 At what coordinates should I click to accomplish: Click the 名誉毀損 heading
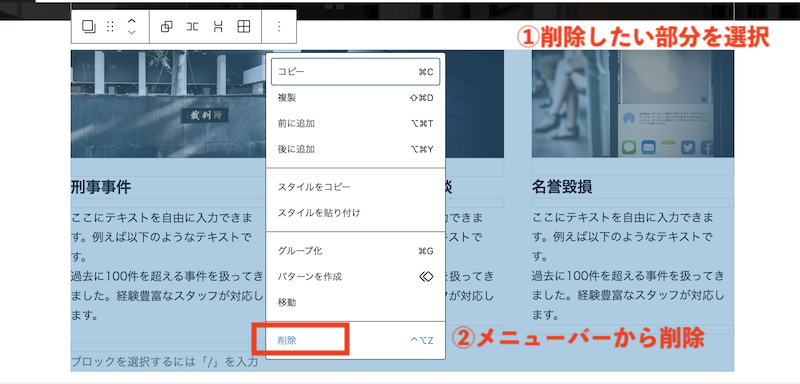pos(562,187)
